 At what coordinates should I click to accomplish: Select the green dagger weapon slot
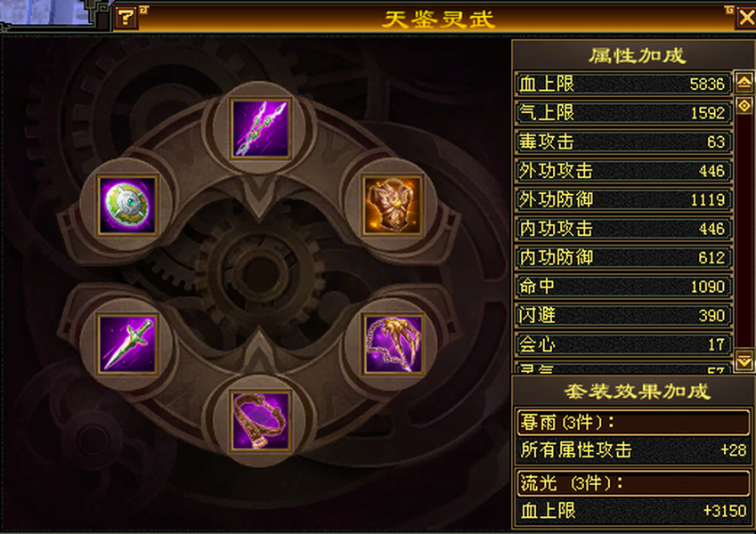(127, 344)
